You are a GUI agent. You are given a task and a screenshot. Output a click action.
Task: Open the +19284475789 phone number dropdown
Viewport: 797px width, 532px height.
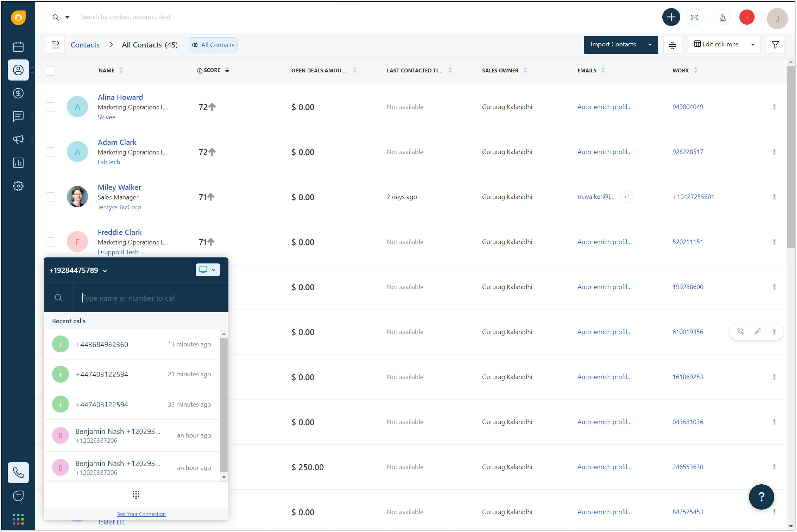click(105, 270)
